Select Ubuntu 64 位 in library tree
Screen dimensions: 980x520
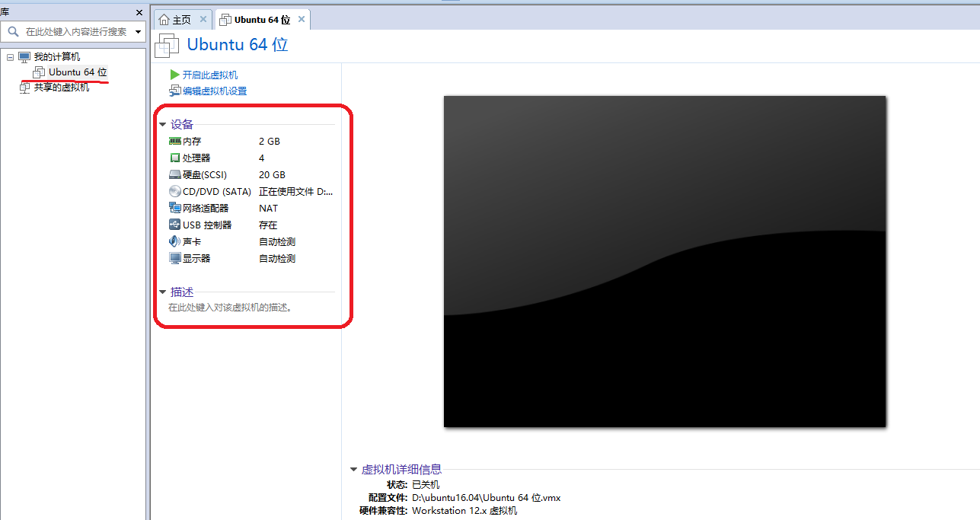(x=78, y=72)
